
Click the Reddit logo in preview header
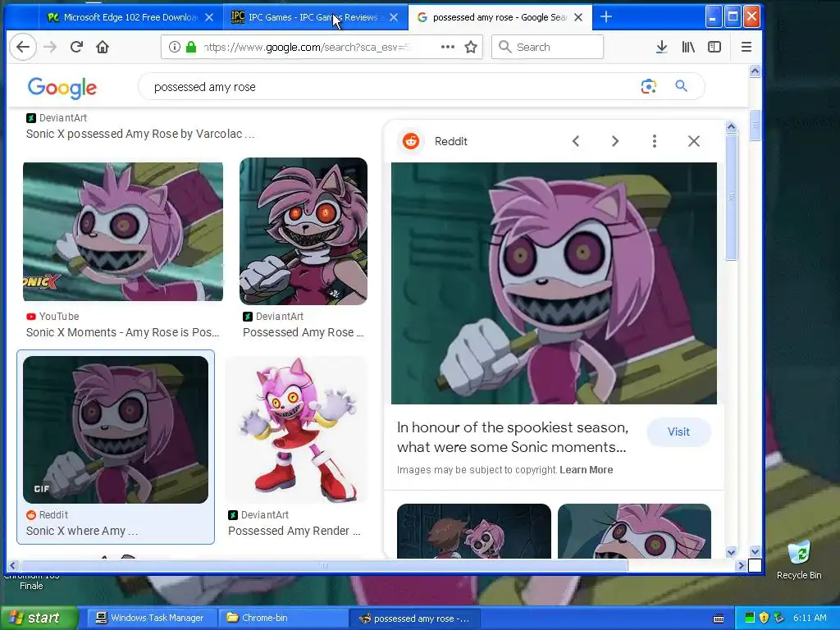click(411, 141)
